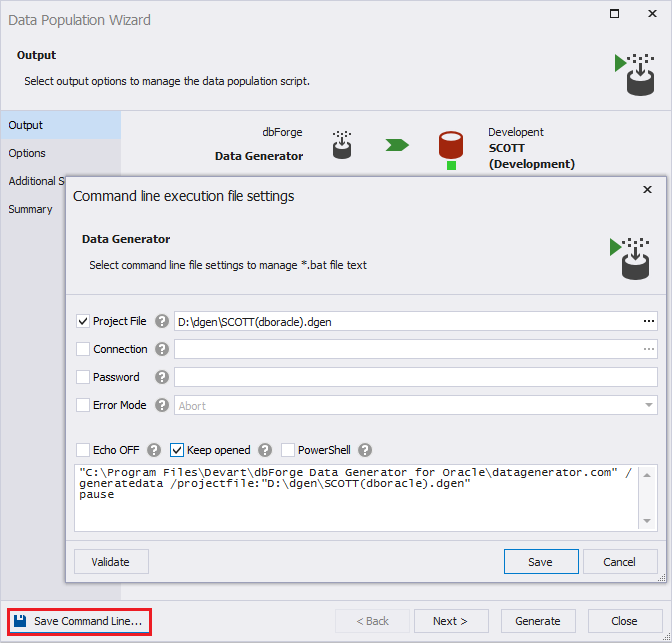This screenshot has width=672, height=643.
Task: Click the help icon next to Project File
Action: tap(162, 321)
